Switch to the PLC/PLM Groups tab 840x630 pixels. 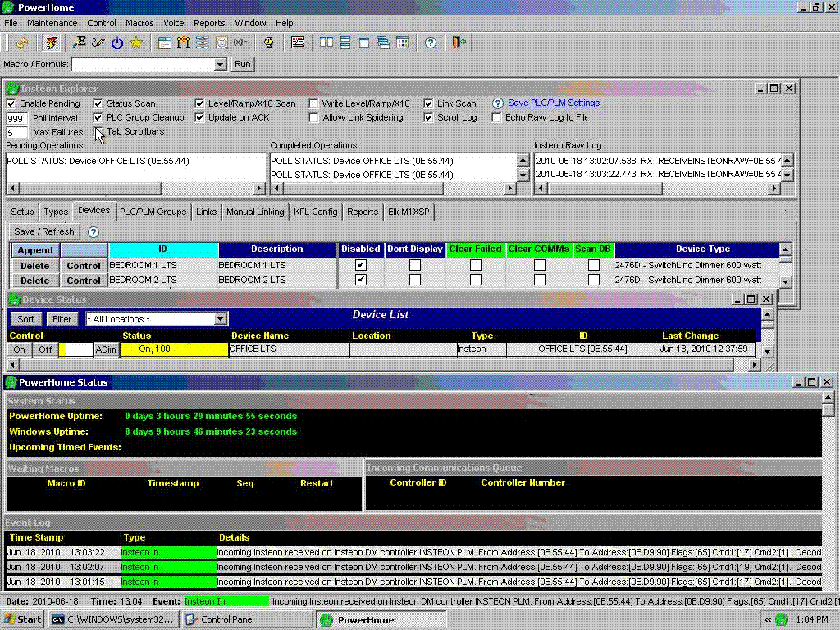click(153, 212)
